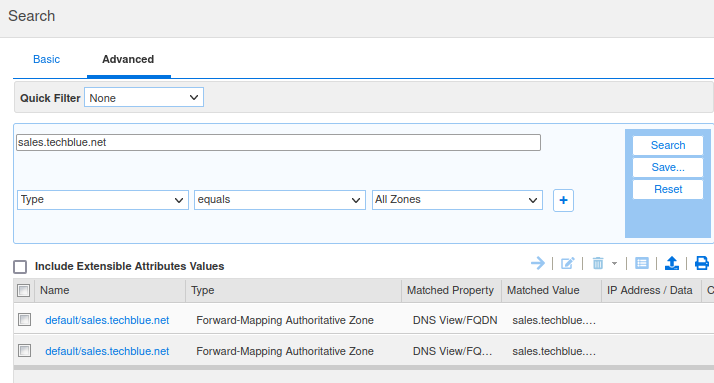The height and width of the screenshot is (383, 714).
Task: Click inside the sales.techblue.net search field
Action: coord(278,143)
